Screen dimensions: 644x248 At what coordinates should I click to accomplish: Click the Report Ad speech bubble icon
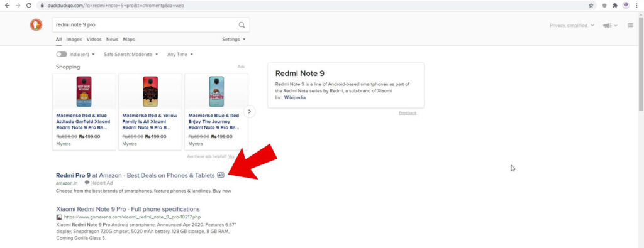click(x=87, y=183)
